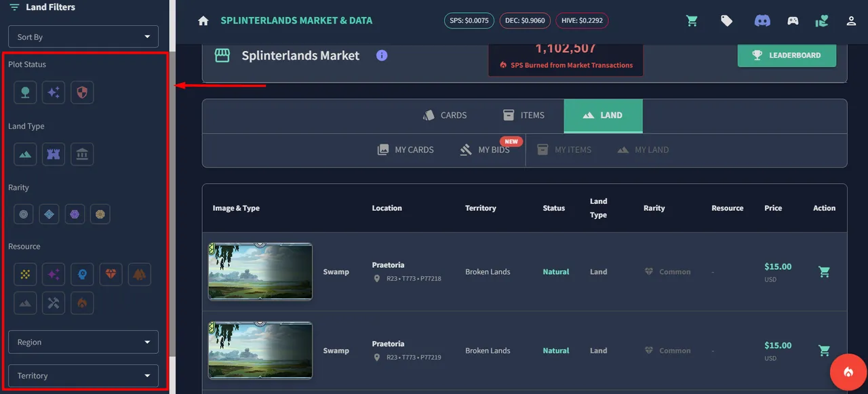
Task: Switch to the ITEMS tab
Action: tap(524, 115)
